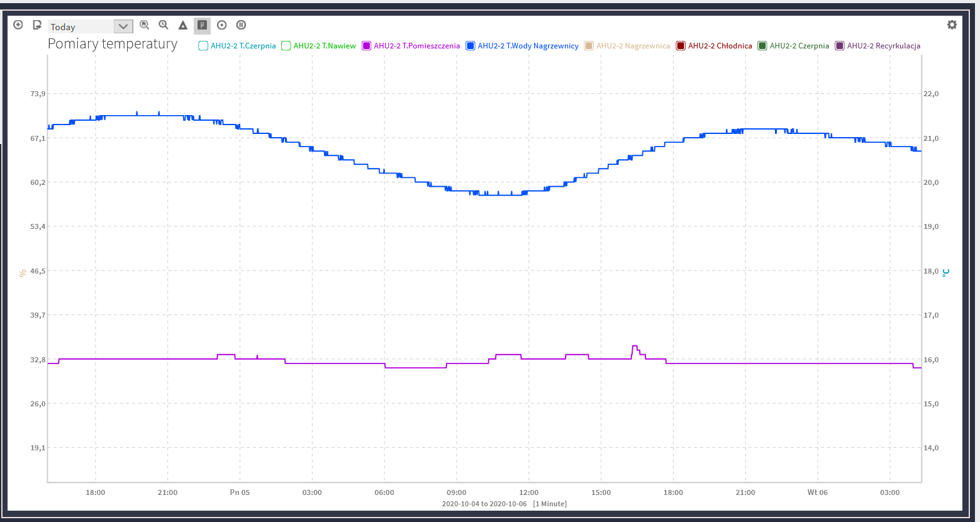Disable the AHU2-2 T.Wody Nagrzewnicy series checkbox
This screenshot has width=980, height=522.
(x=470, y=46)
